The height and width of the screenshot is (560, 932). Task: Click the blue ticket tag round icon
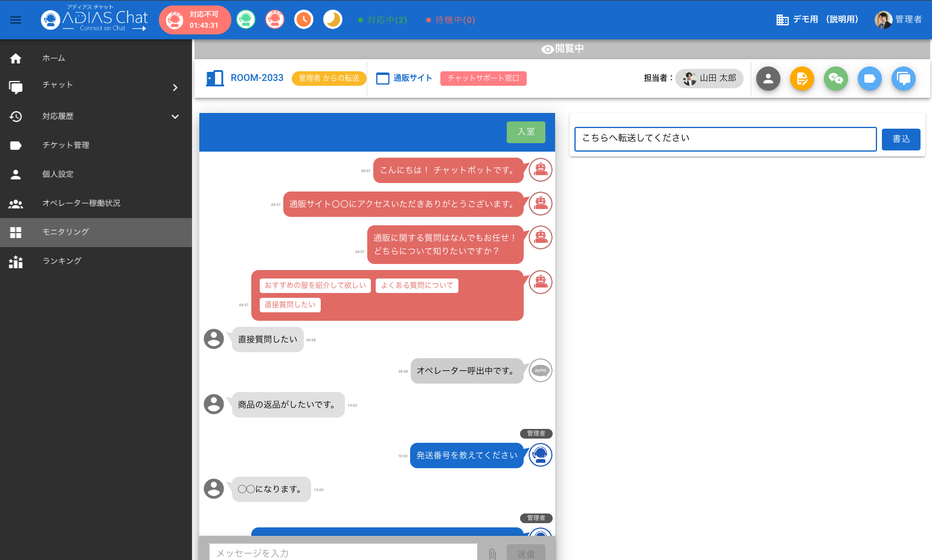click(870, 79)
